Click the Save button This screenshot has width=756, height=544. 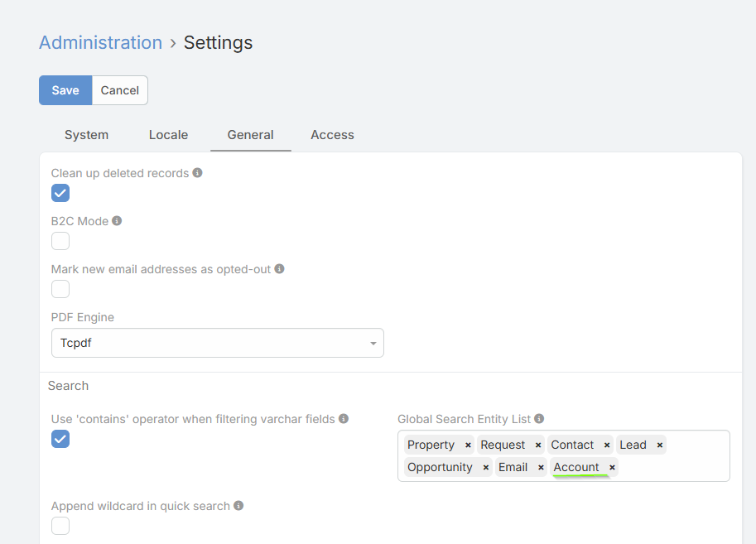65,90
